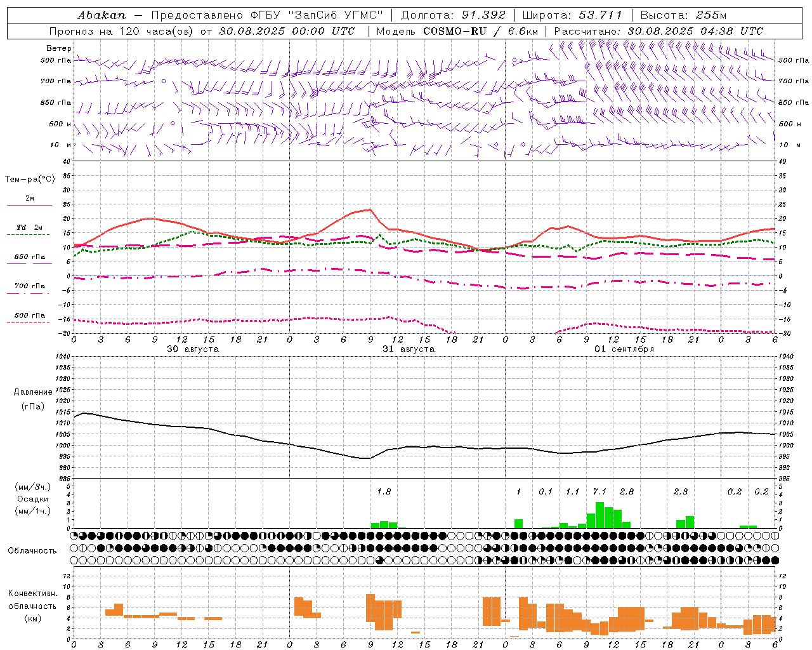Click the Рассчитано: 30.08.2025 04:38 UTC timestamp
Image resolution: width=812 pixels, height=650 pixels.
pyautogui.click(x=658, y=31)
